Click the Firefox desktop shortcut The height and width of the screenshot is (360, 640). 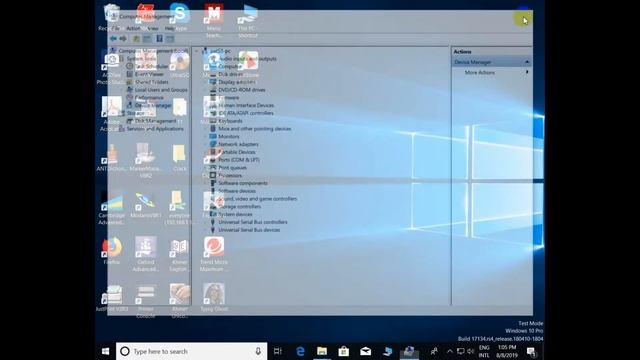(x=112, y=250)
